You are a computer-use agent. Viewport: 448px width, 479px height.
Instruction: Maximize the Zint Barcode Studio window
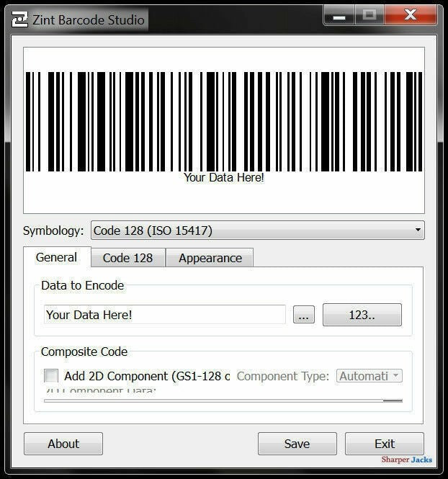[370, 15]
